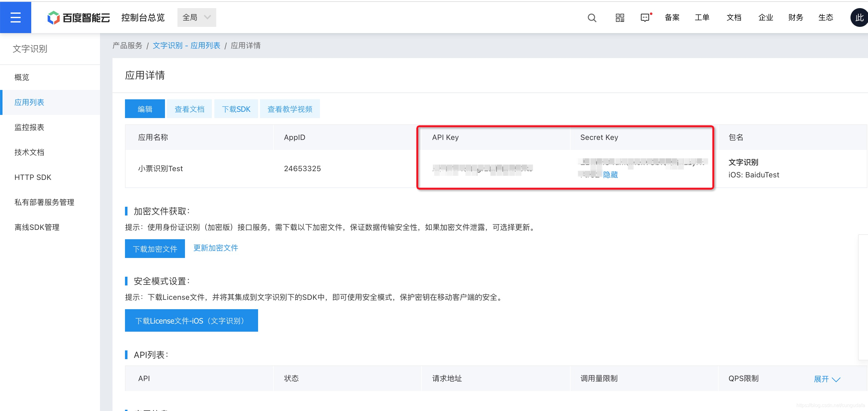
Task: Click the user avatar circle
Action: click(x=859, y=17)
